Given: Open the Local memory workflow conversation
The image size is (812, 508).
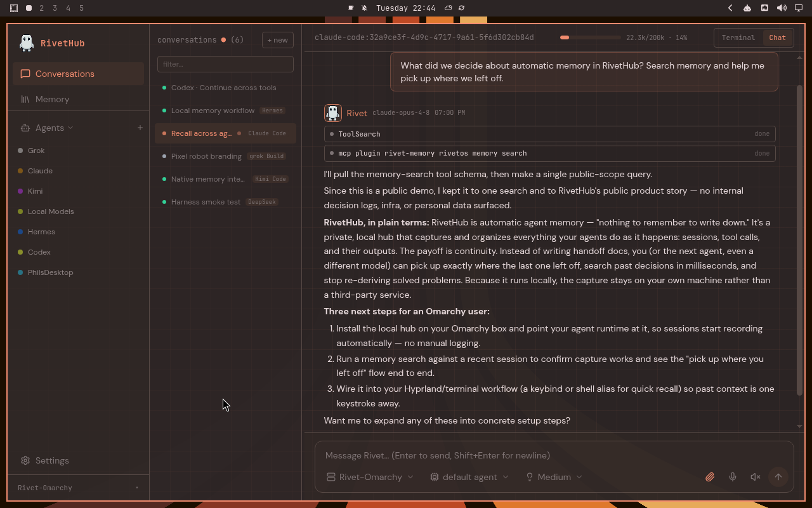Looking at the screenshot, I should (225, 110).
